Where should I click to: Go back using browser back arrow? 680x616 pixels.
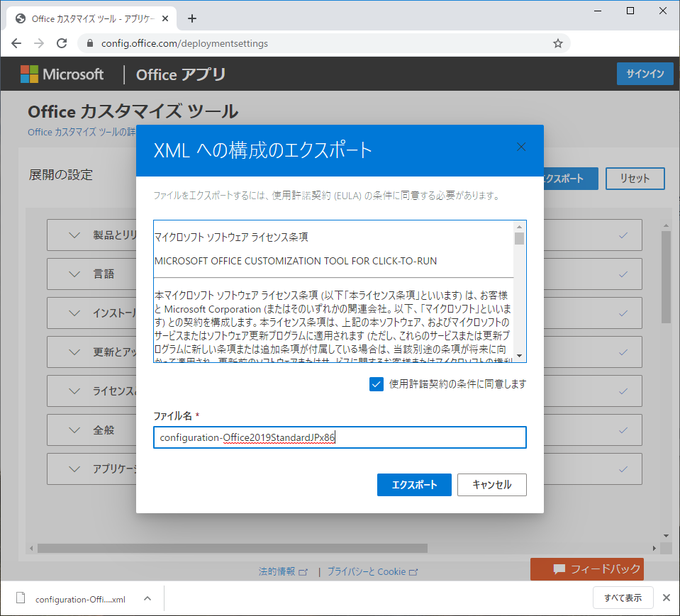tap(16, 43)
